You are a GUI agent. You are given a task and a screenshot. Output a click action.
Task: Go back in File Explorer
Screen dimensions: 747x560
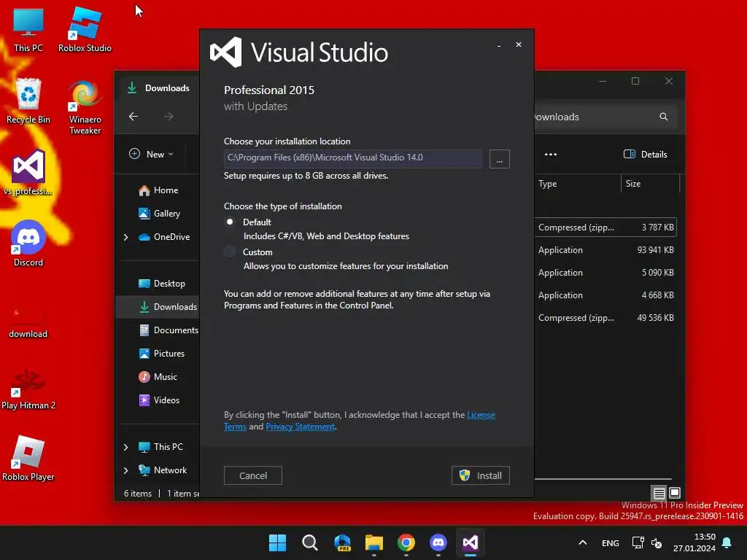point(133,117)
